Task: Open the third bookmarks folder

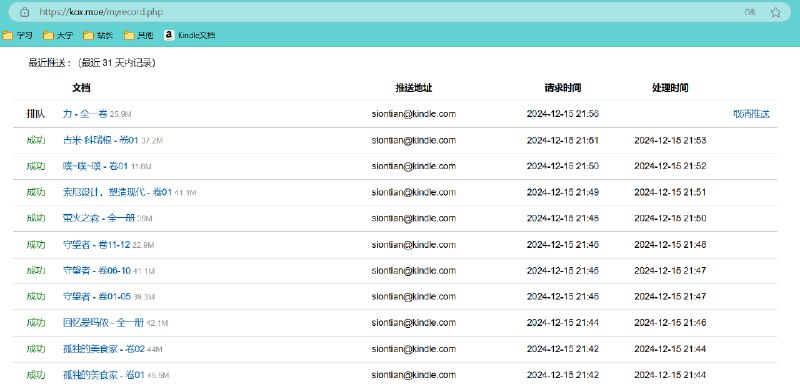Action: coord(98,35)
